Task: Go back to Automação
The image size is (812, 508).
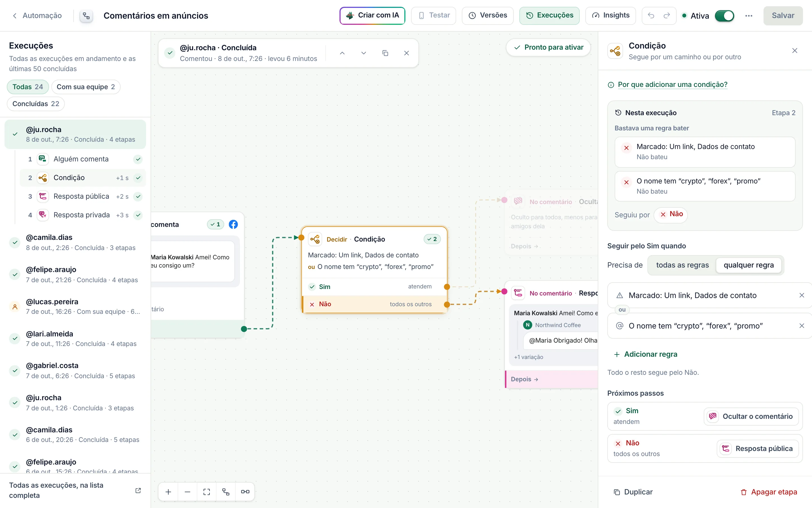Action: point(37,16)
